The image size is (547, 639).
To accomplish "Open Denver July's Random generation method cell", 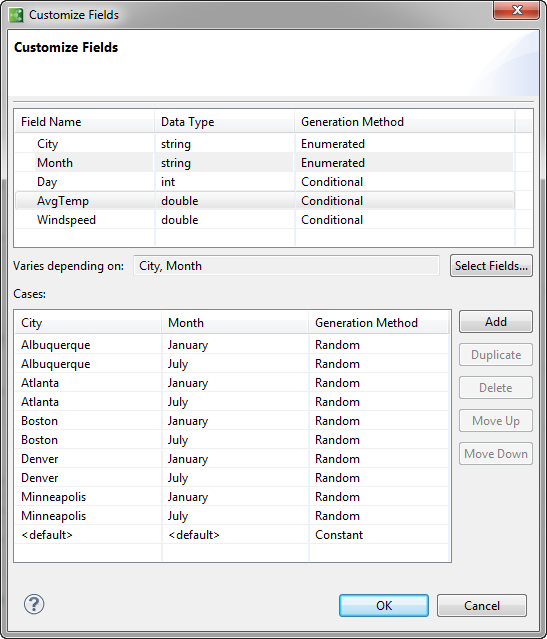I will click(379, 478).
